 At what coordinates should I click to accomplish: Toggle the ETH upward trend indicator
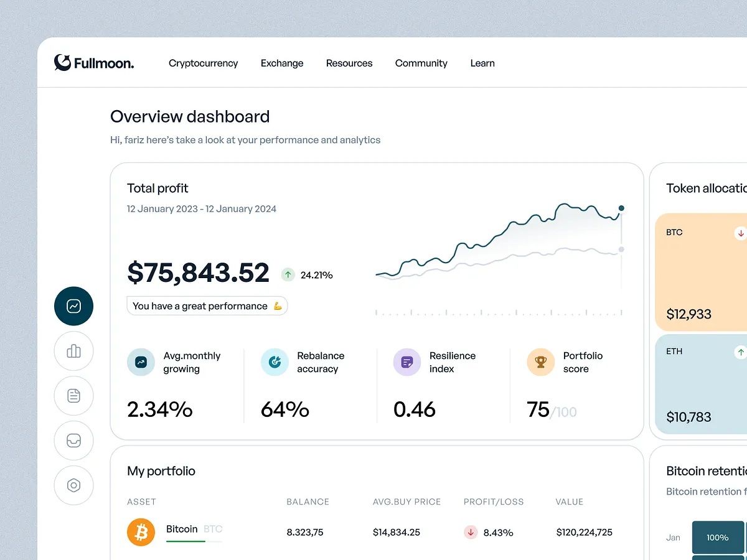(x=740, y=352)
